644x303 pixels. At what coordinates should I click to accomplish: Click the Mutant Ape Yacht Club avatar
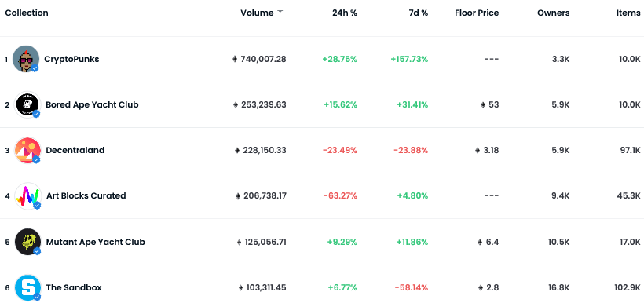[27, 242]
